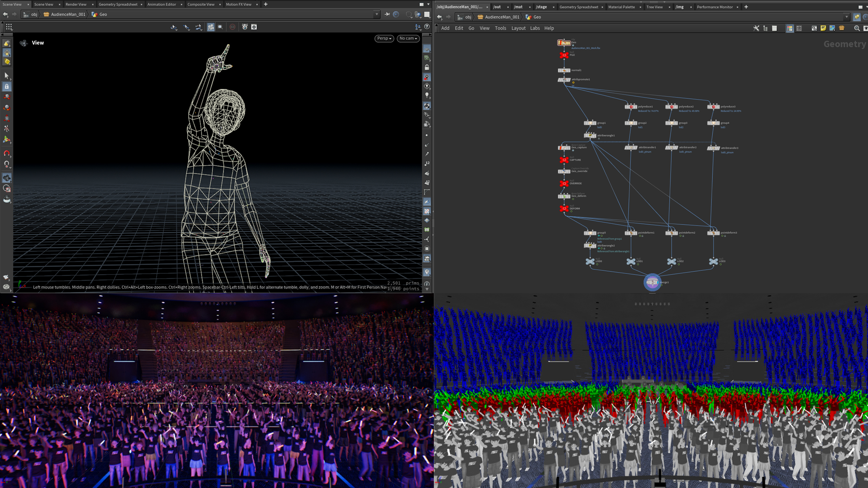Viewport: 868px width, 488px height.
Task: Open the No cam camera dropdown
Action: [x=408, y=39]
